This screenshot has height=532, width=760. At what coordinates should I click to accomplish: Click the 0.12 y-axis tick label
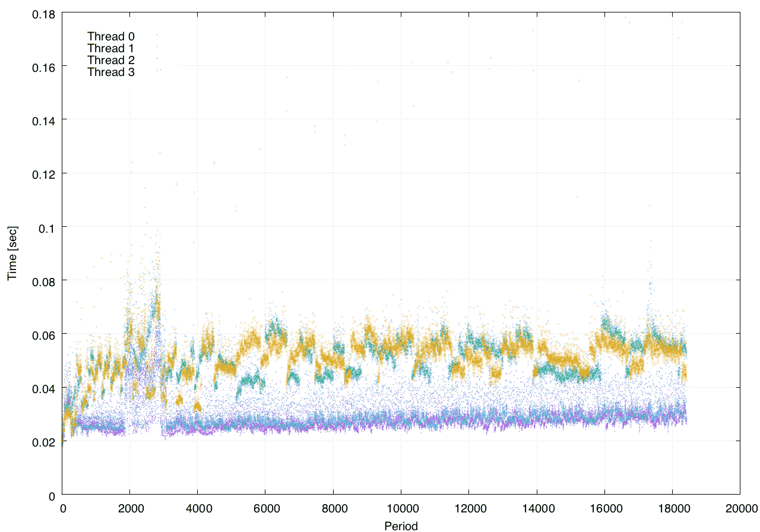pos(45,174)
